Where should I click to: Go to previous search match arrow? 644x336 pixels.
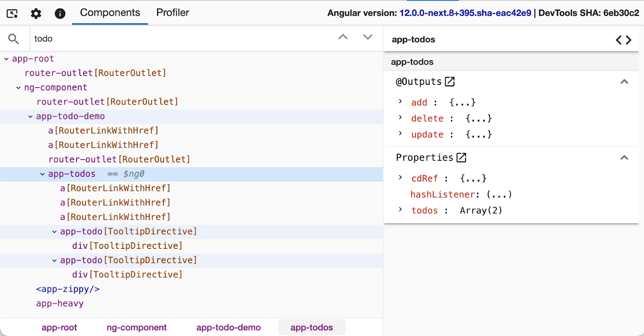pyautogui.click(x=343, y=37)
